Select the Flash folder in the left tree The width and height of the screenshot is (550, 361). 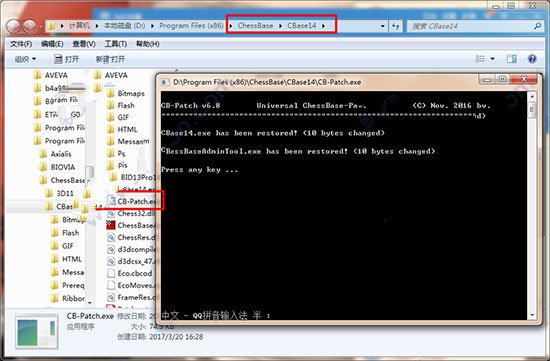(x=65, y=233)
